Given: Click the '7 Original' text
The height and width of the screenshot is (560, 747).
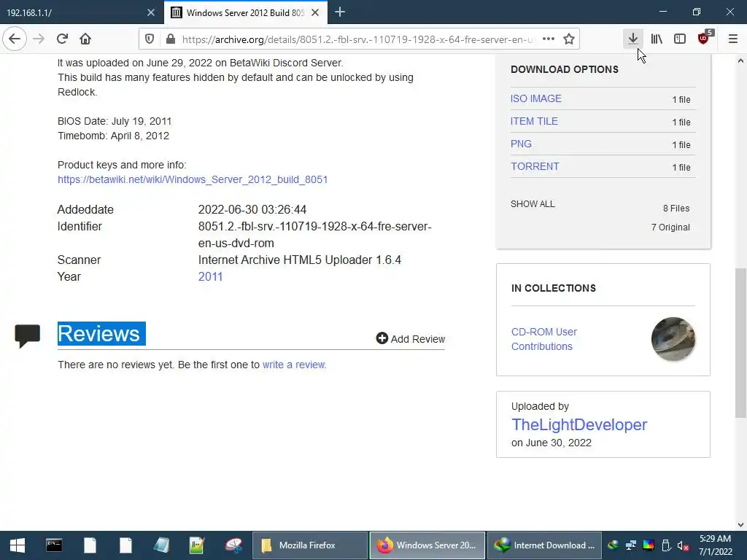Looking at the screenshot, I should pyautogui.click(x=670, y=227).
